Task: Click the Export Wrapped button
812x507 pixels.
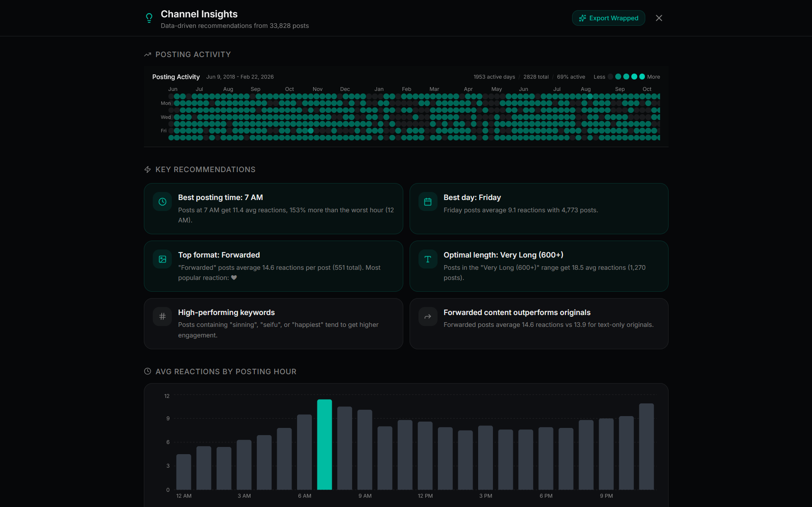Action: [x=608, y=18]
